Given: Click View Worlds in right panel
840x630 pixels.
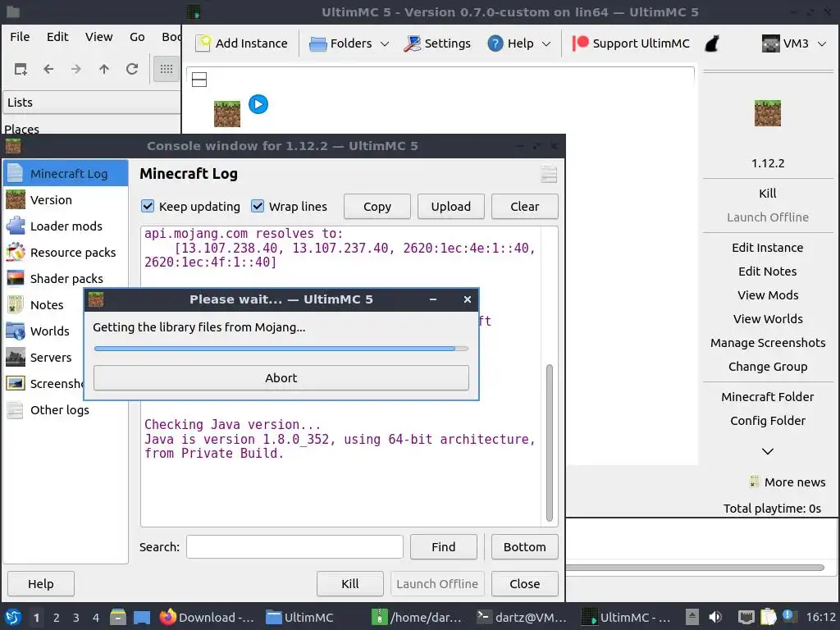Looking at the screenshot, I should coord(768,319).
